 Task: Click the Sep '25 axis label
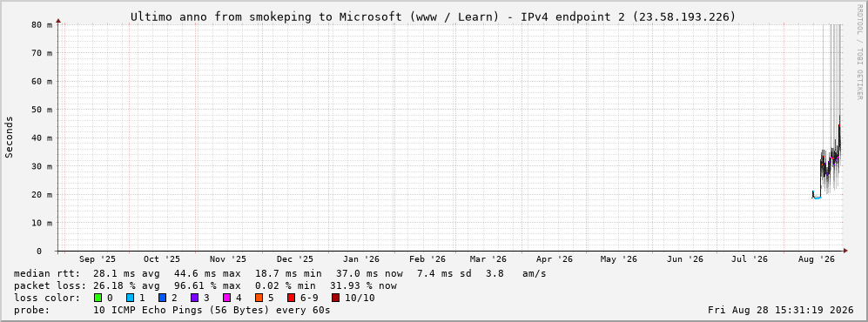pos(98,259)
